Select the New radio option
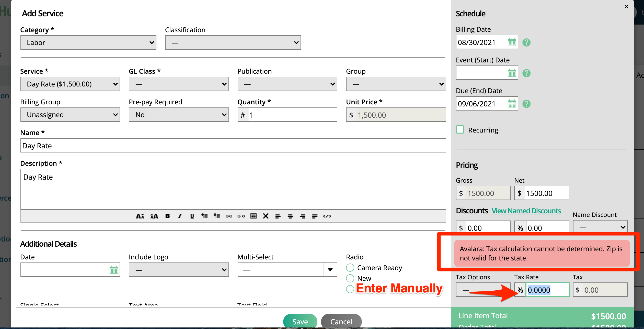The width and height of the screenshot is (644, 329). click(x=350, y=278)
